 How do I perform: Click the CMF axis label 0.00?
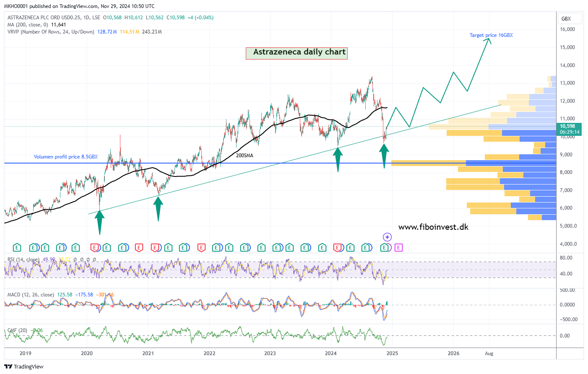(x=565, y=336)
